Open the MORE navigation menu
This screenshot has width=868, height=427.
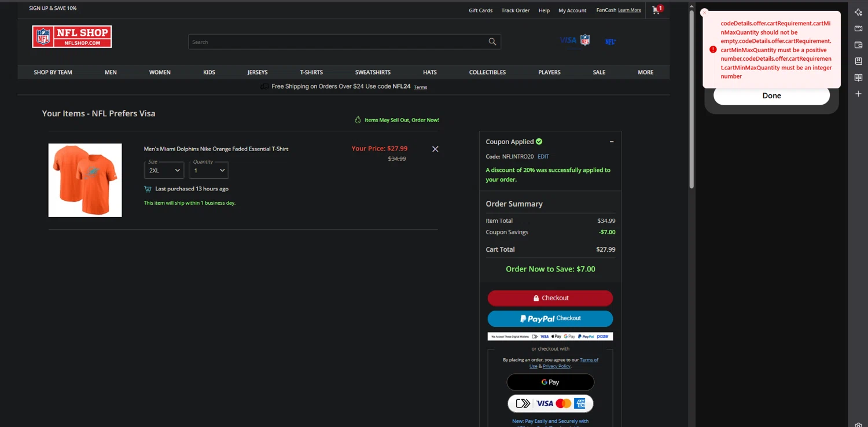point(646,72)
